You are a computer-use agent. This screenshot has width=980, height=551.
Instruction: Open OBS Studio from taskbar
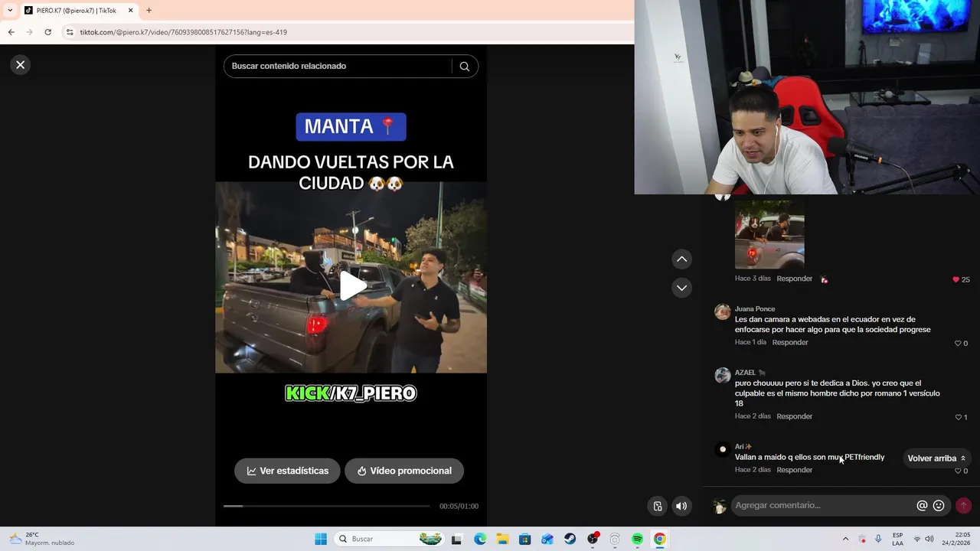593,539
